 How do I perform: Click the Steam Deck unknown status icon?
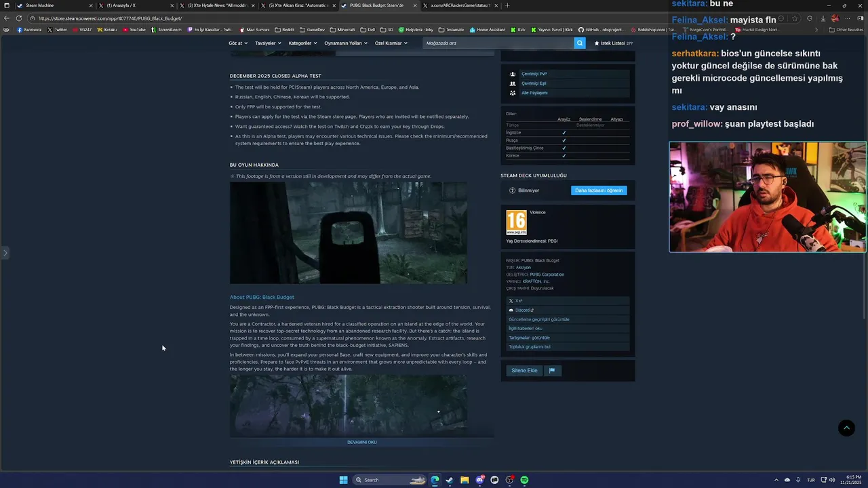point(512,190)
